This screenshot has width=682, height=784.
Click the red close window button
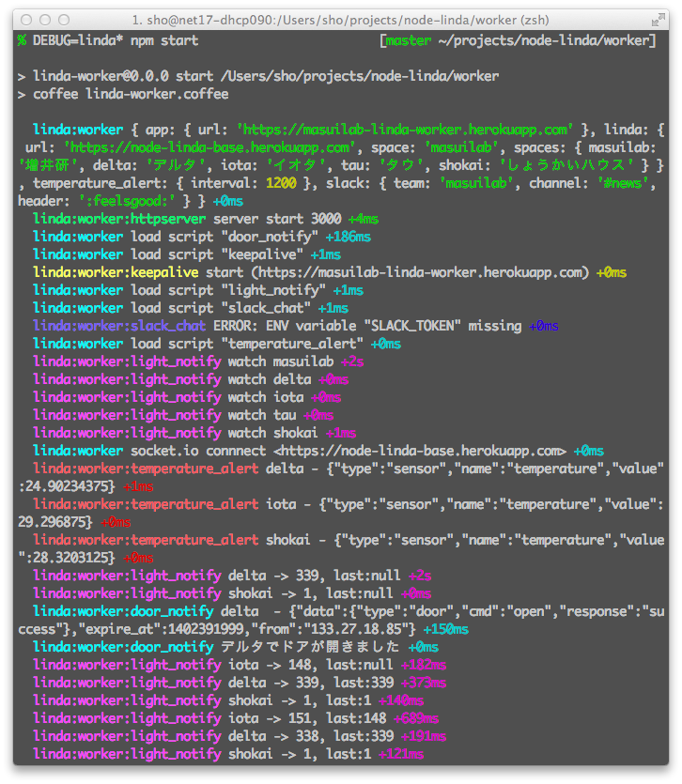click(26, 20)
